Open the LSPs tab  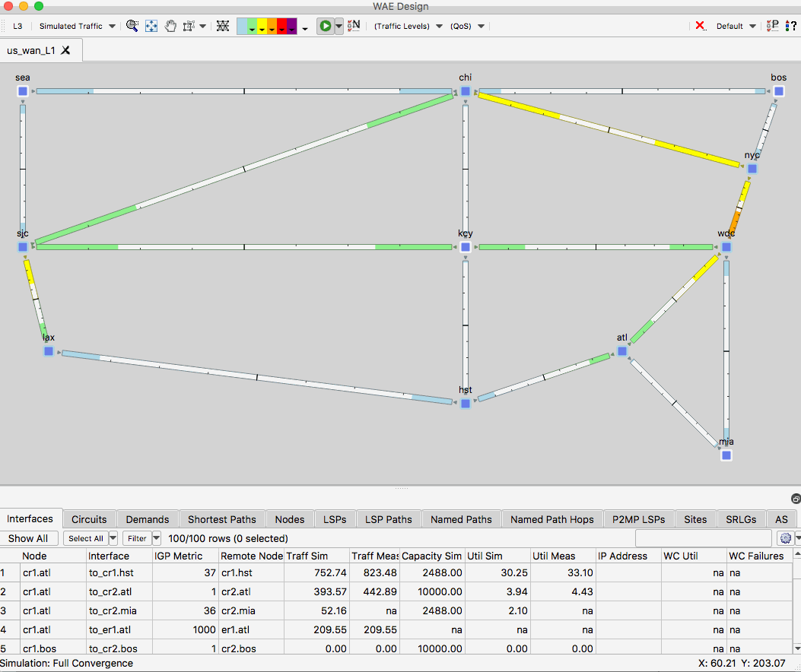pyautogui.click(x=335, y=519)
